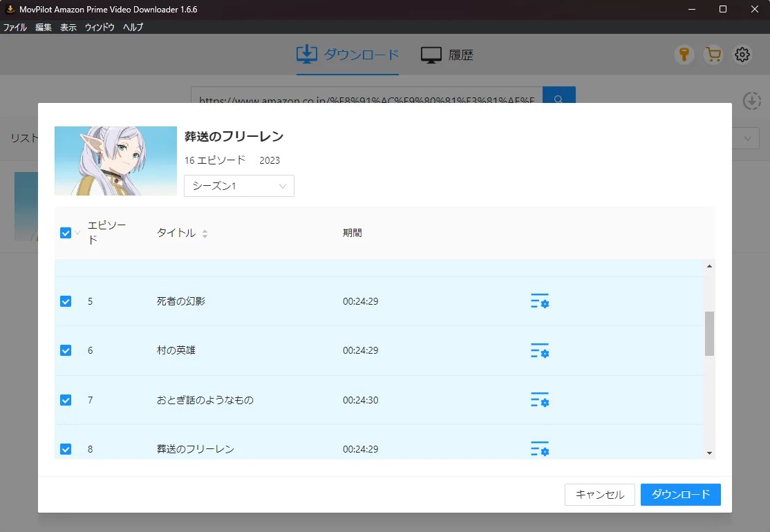Click the 葬送のフリーレン cover thumbnail
Image resolution: width=770 pixels, height=532 pixels.
coord(115,161)
